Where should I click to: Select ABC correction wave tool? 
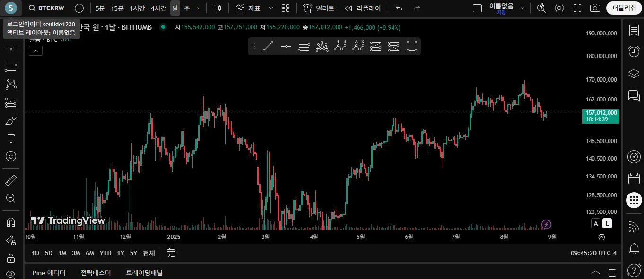click(358, 46)
